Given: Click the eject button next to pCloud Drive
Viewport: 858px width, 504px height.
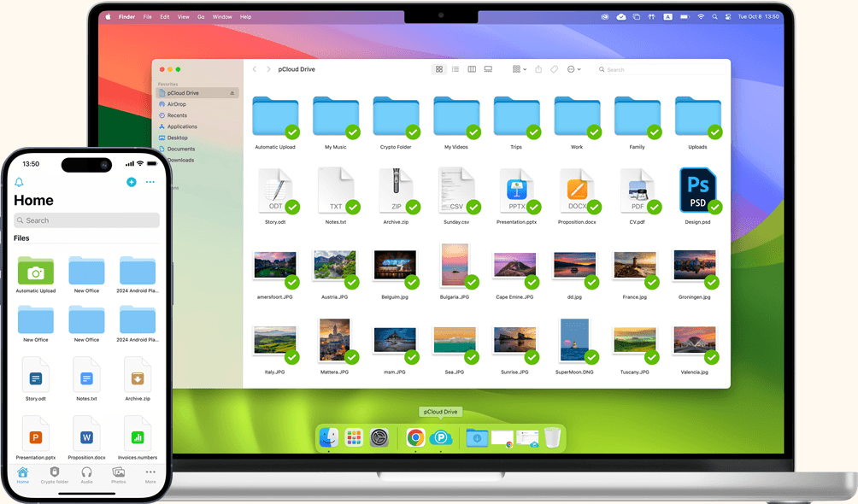Looking at the screenshot, I should [233, 93].
